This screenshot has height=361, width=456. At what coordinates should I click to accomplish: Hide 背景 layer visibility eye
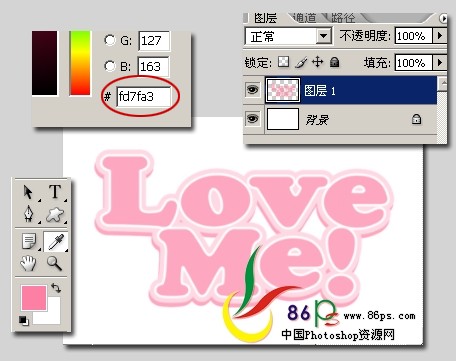point(253,118)
